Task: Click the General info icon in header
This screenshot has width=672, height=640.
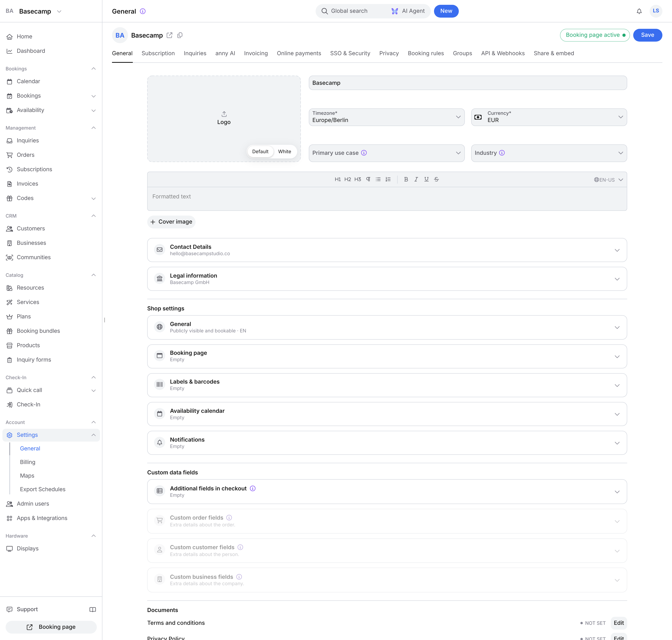Action: pos(143,11)
